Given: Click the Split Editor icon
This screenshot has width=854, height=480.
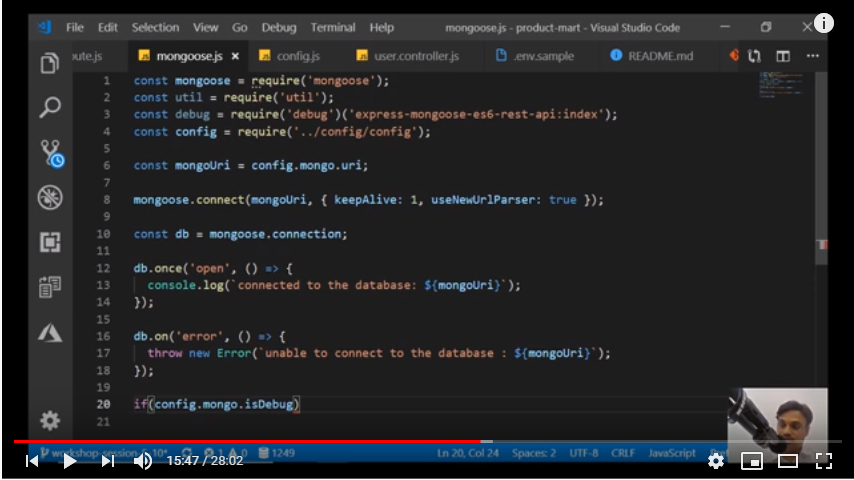Looking at the screenshot, I should coord(783,56).
